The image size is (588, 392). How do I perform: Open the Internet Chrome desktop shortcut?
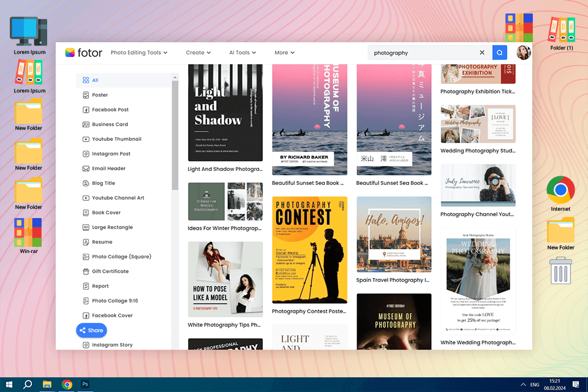tap(560, 194)
